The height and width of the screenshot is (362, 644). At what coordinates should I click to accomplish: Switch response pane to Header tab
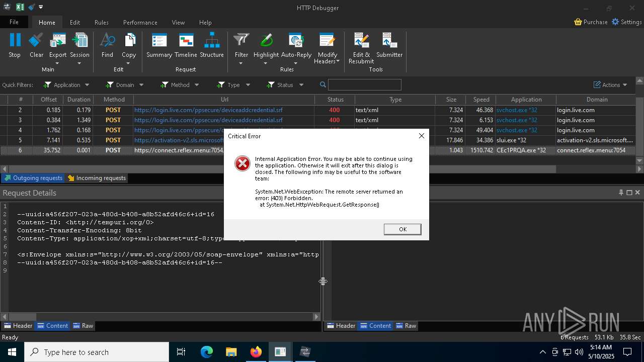pyautogui.click(x=341, y=326)
